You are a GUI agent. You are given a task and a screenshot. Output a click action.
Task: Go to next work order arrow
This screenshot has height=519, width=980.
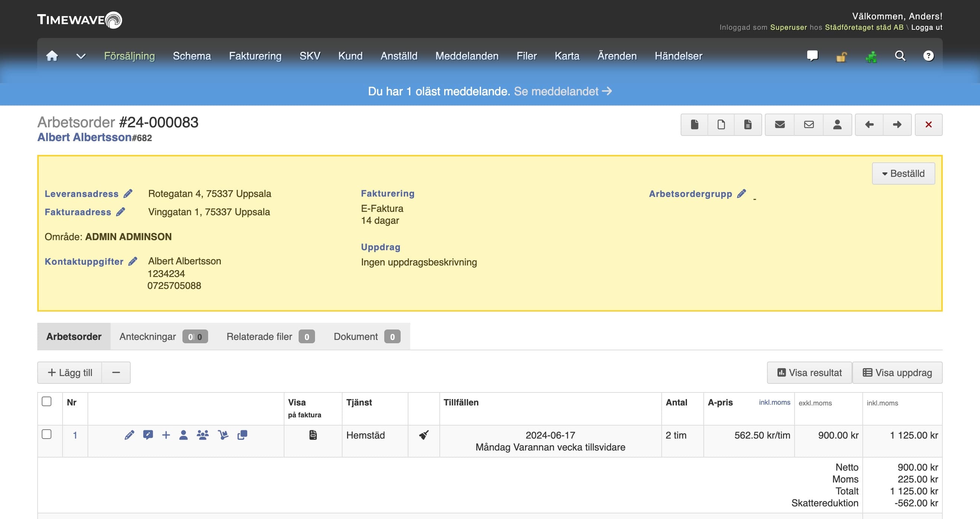click(897, 124)
